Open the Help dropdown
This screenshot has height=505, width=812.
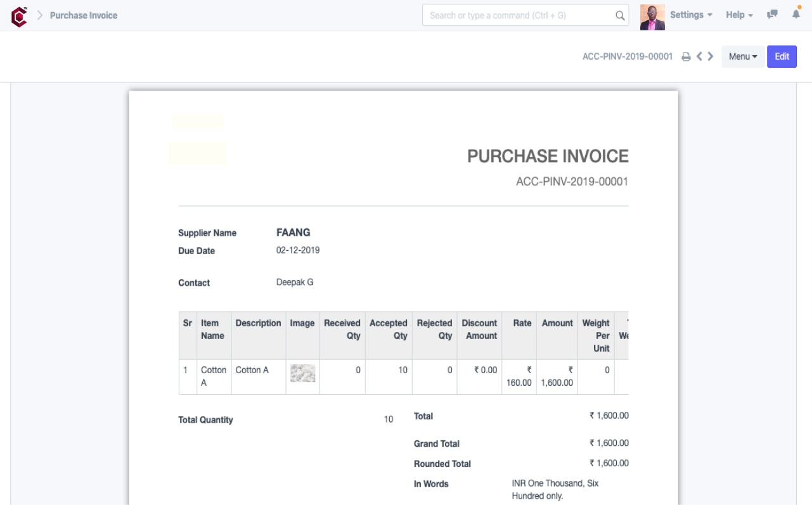[x=739, y=15]
